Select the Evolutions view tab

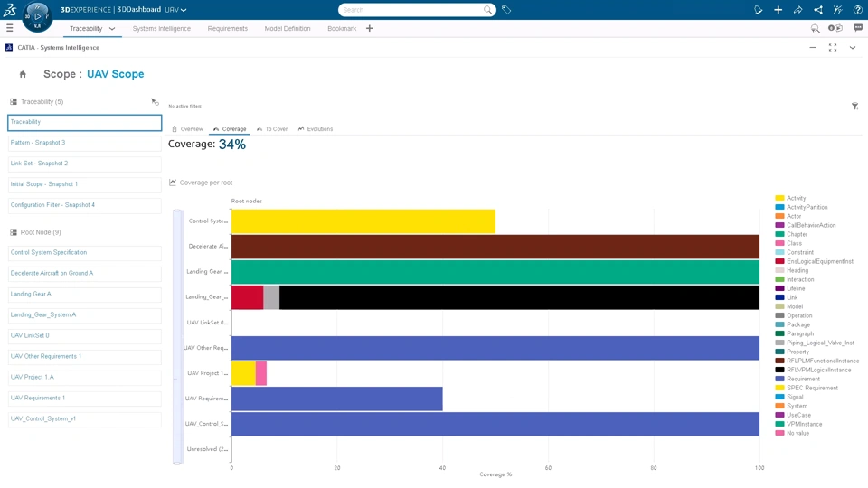click(316, 129)
